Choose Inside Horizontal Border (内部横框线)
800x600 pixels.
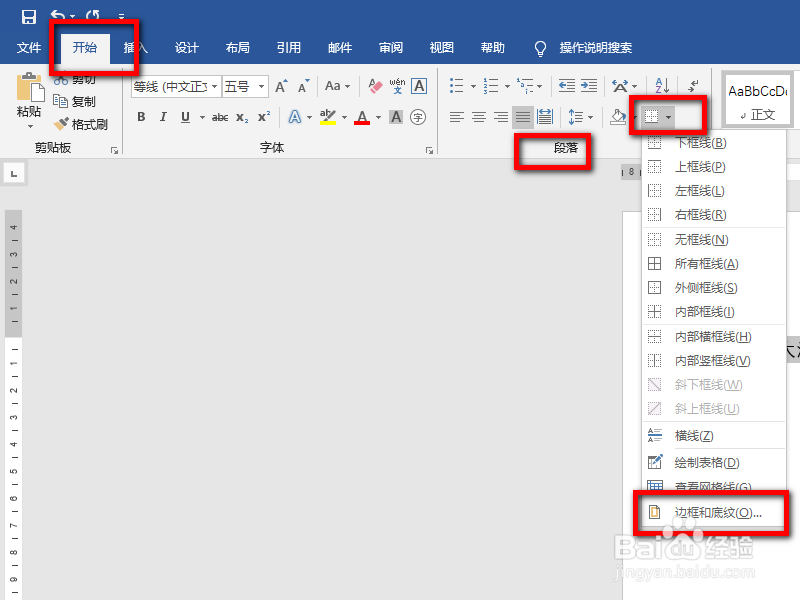click(x=713, y=337)
